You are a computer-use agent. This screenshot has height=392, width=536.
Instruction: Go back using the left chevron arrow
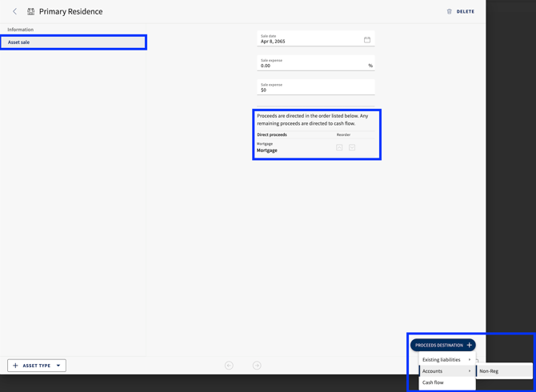coord(14,11)
